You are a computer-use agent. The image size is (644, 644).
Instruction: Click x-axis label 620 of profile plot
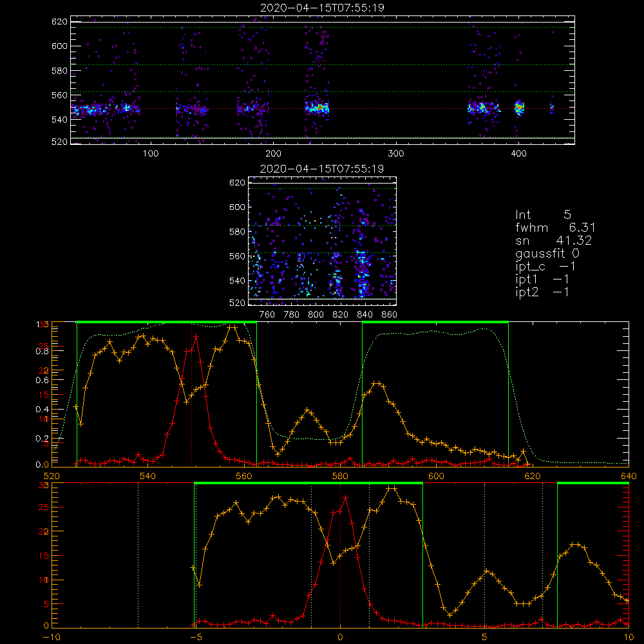pos(533,476)
